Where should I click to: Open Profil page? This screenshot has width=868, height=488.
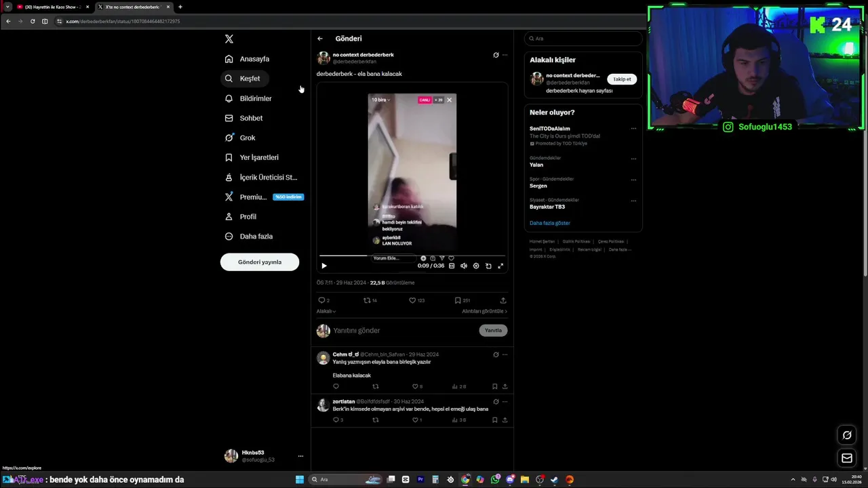click(x=241, y=216)
